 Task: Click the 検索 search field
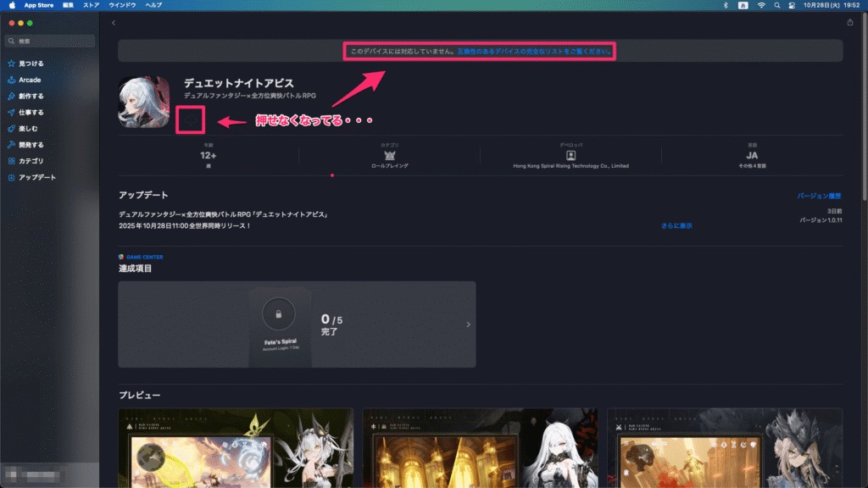51,41
